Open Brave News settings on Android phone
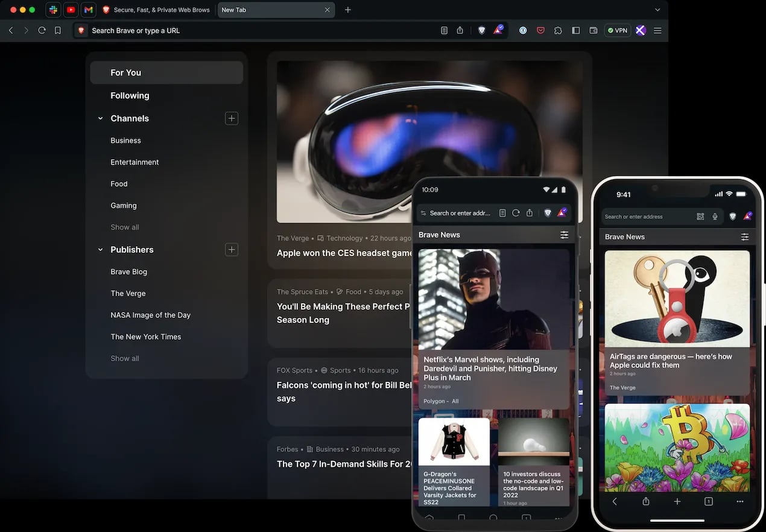 [x=564, y=235]
